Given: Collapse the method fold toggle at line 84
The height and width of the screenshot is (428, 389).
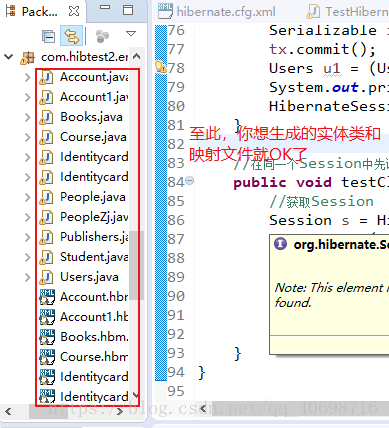Looking at the screenshot, I should pyautogui.click(x=189, y=181).
